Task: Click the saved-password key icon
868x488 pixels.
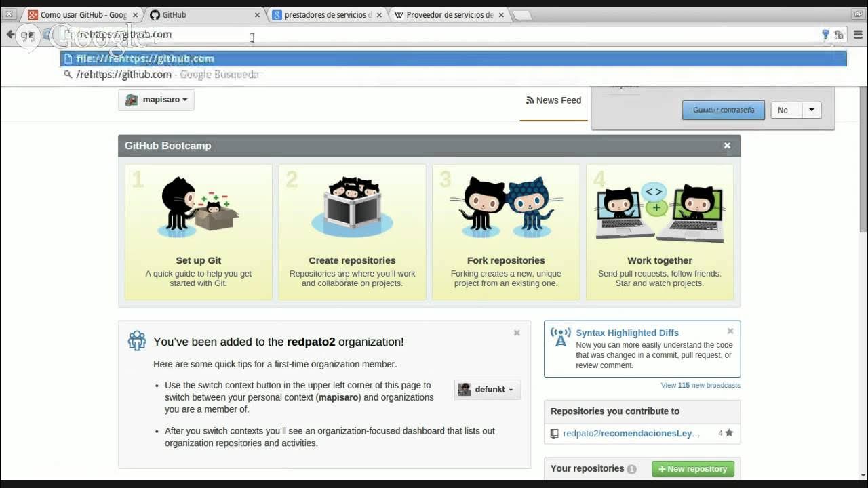Action: (825, 35)
